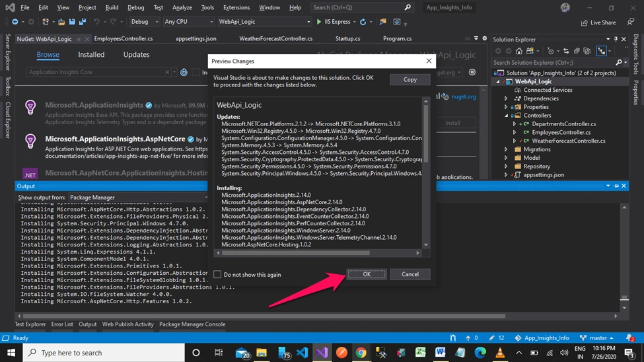Screen dimensions: 644x362
Task: Click the NuGet search refresh icon
Action: [184, 72]
